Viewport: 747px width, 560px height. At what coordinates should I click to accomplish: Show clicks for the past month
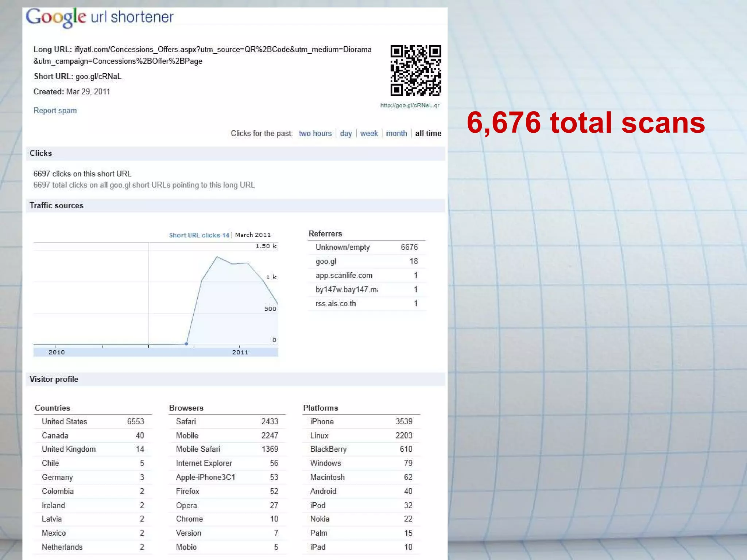(x=396, y=133)
